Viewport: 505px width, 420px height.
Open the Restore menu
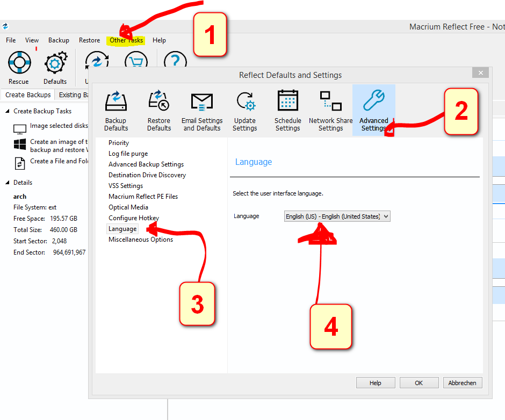click(x=90, y=40)
